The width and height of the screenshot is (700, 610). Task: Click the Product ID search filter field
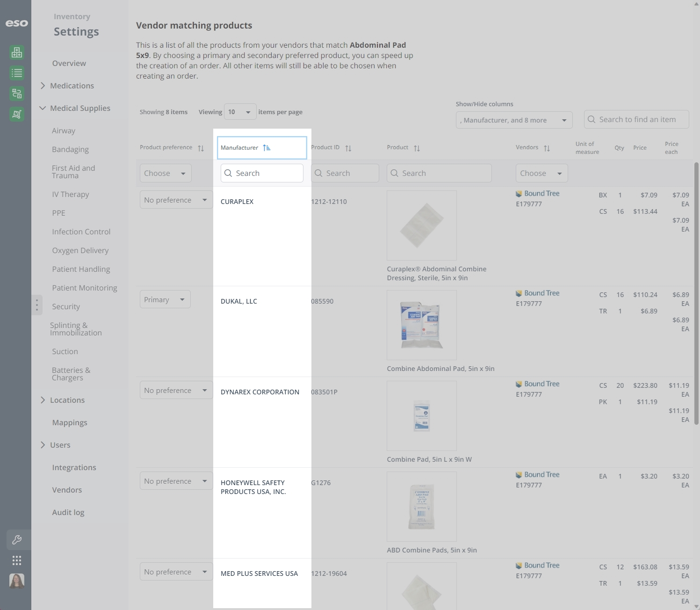[x=345, y=173]
